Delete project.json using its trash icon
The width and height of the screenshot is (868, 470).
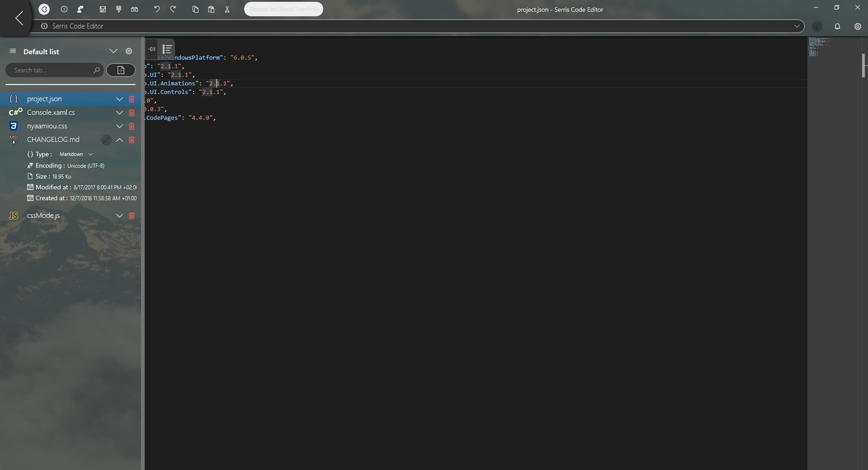132,99
